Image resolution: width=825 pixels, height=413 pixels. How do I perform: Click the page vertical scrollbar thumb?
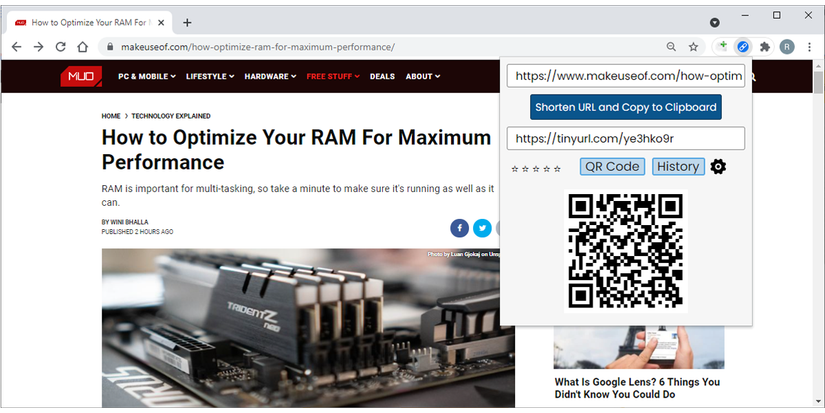point(819,84)
